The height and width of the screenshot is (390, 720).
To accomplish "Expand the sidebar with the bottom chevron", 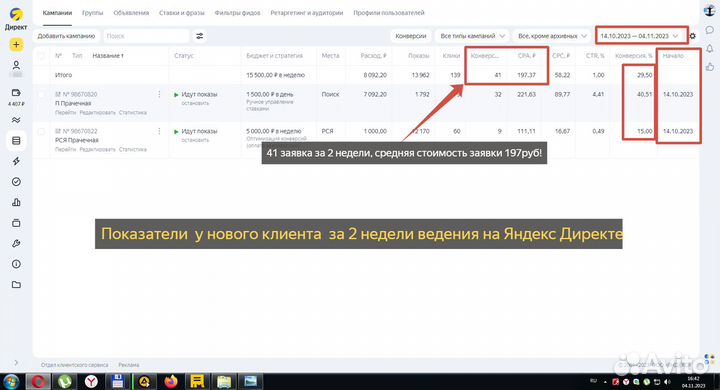I will (x=16, y=363).
